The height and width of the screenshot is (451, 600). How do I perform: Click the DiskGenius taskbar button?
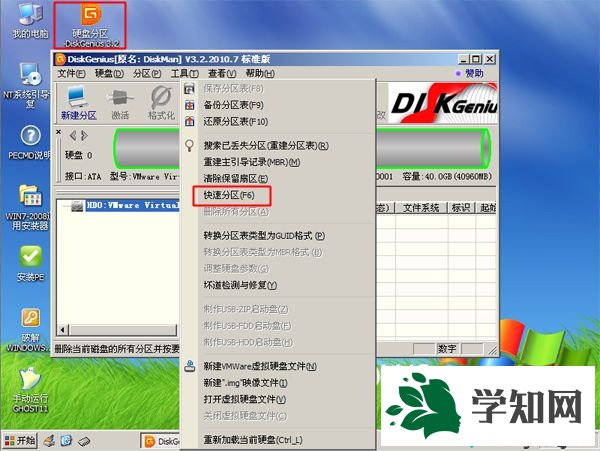click(x=161, y=441)
